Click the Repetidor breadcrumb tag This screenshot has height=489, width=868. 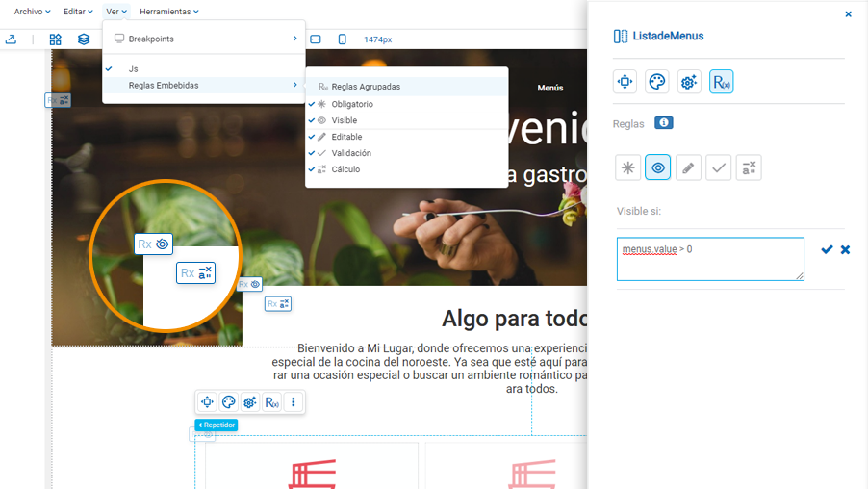(x=217, y=425)
